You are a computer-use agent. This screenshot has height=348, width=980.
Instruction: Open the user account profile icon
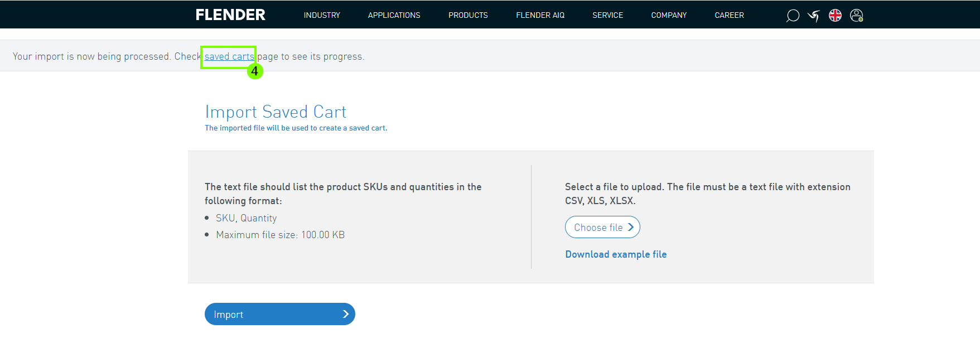[x=856, y=16]
